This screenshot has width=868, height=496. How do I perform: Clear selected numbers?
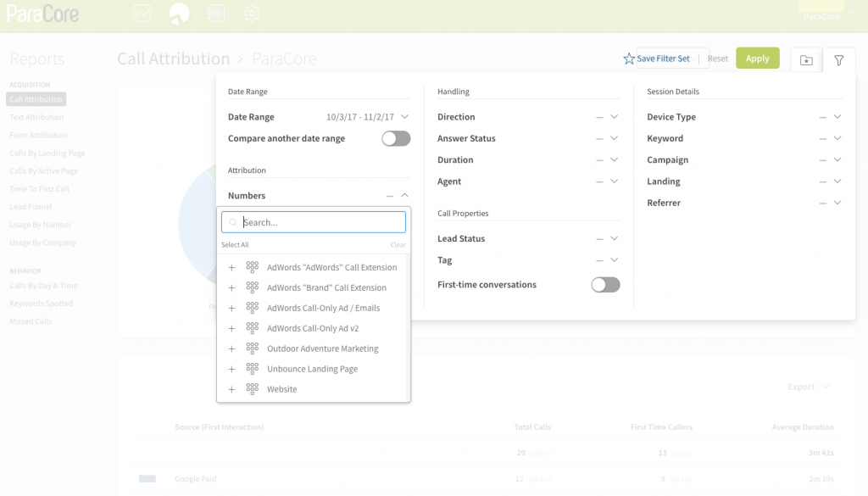(398, 245)
